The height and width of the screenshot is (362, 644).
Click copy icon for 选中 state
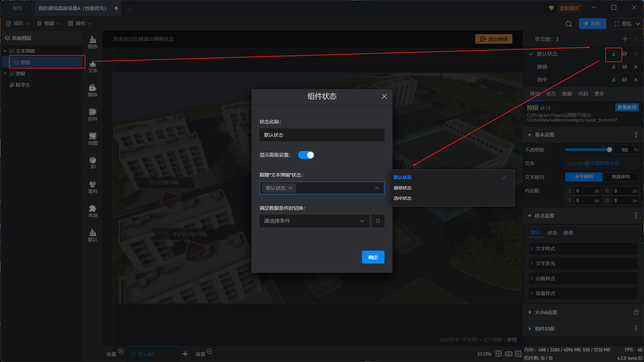pyautogui.click(x=625, y=80)
